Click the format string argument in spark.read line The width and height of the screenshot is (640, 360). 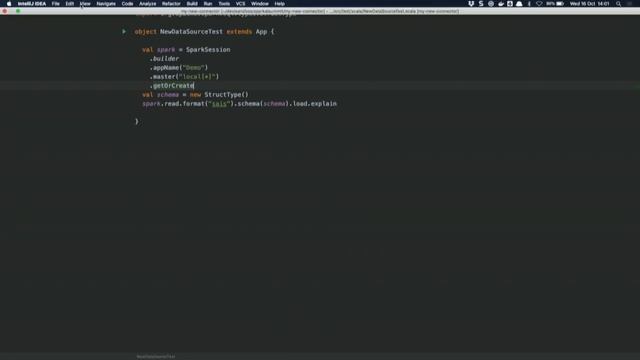[219, 104]
